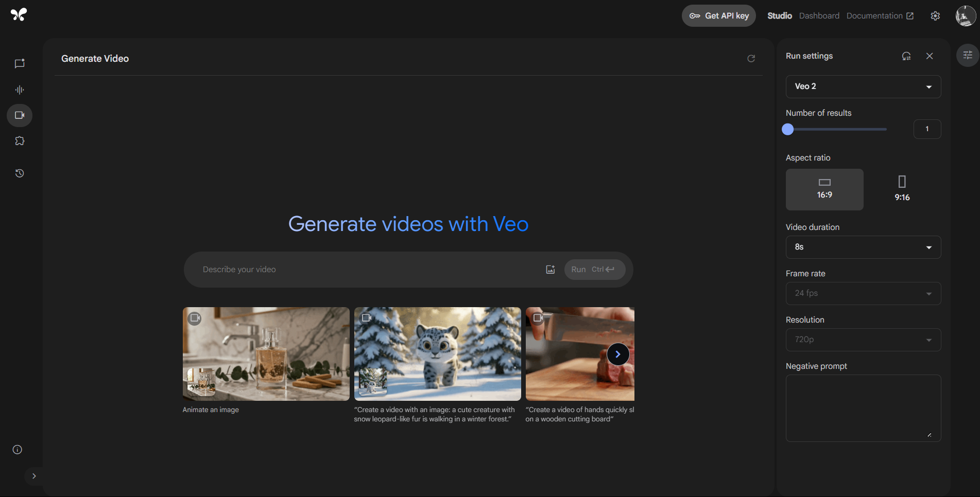Select the 9:16 aspect ratio
This screenshot has width=980, height=497.
pos(902,189)
